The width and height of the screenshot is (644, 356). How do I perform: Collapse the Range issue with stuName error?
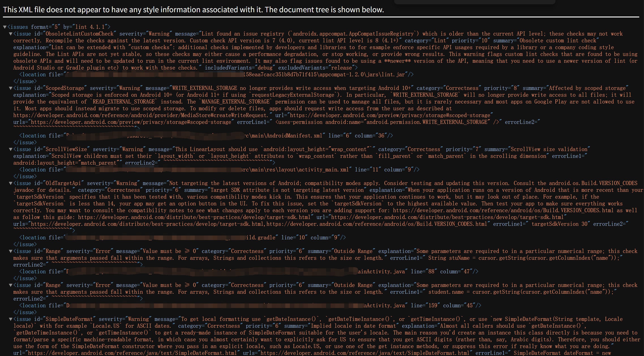pos(10,251)
